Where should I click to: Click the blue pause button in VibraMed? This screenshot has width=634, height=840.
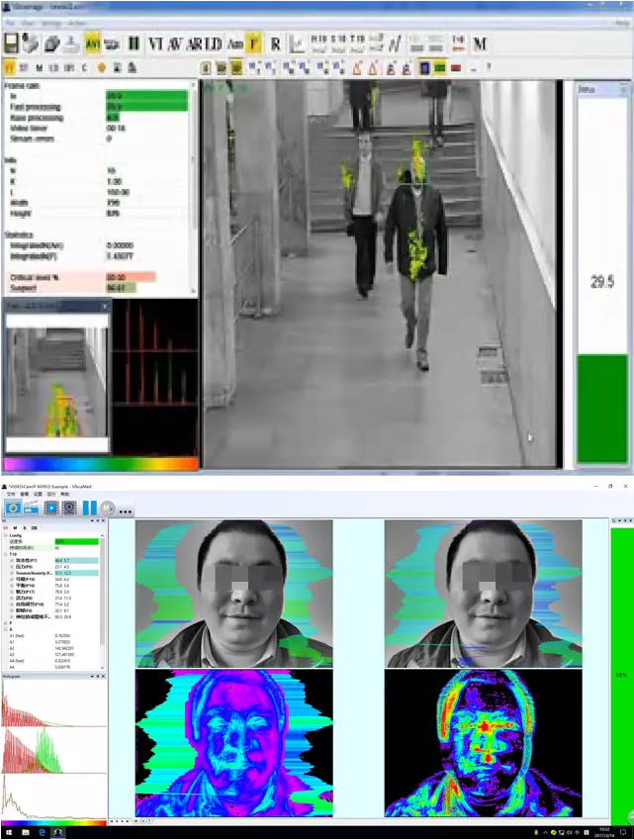(x=89, y=508)
